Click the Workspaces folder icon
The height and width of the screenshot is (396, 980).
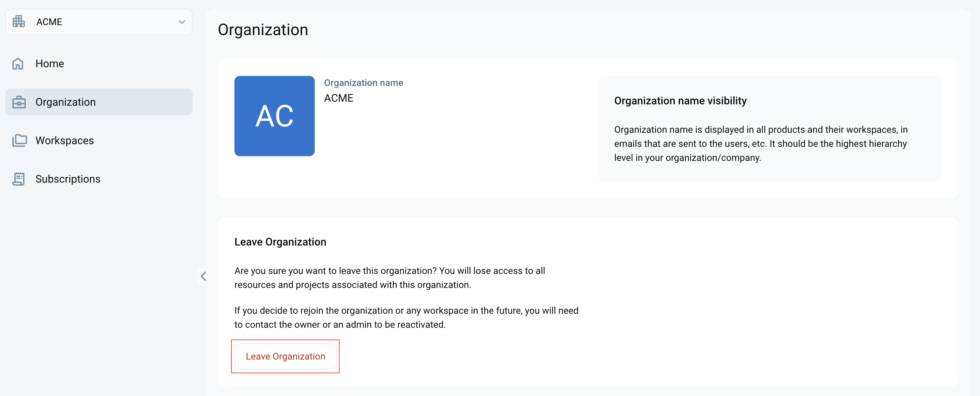coord(19,140)
